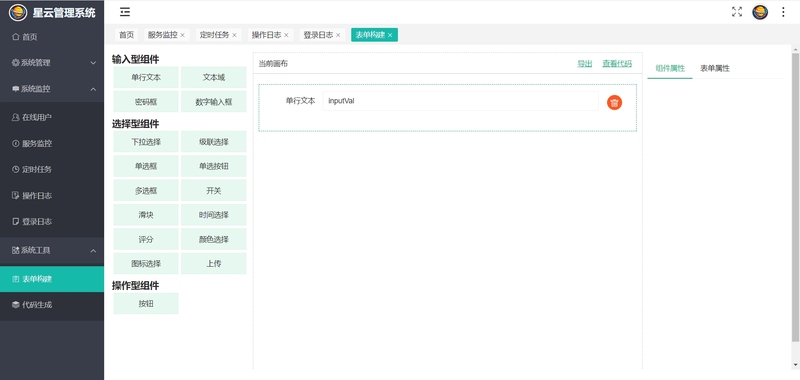800x380 pixels.
Task: Close the 服务监控 tab
Action: [x=182, y=35]
